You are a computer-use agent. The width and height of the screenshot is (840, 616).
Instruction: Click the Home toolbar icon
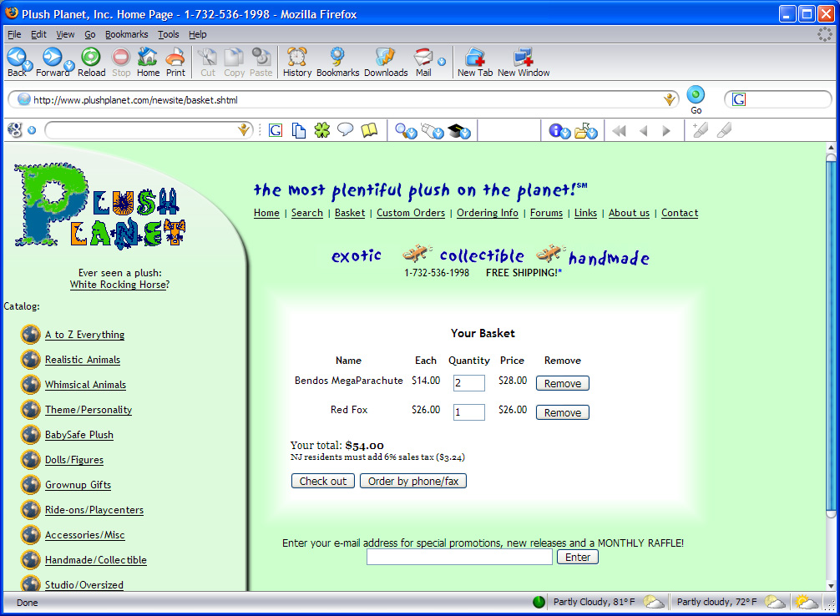point(148,58)
